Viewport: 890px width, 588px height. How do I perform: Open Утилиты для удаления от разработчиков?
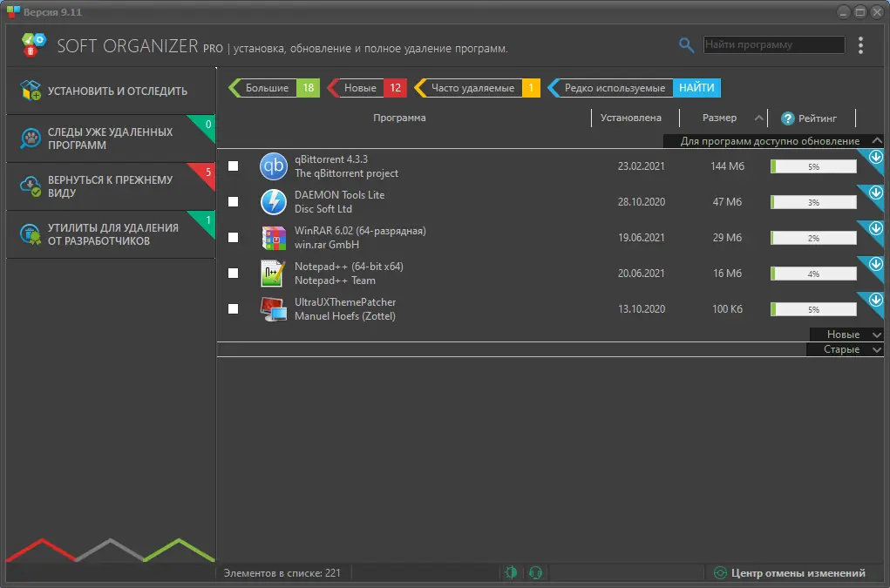(111, 234)
